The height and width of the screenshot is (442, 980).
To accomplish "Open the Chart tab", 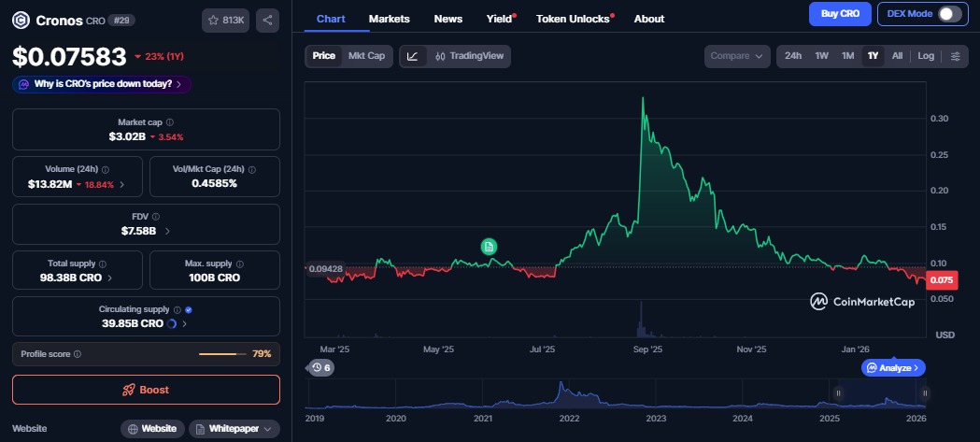I will pos(331,19).
